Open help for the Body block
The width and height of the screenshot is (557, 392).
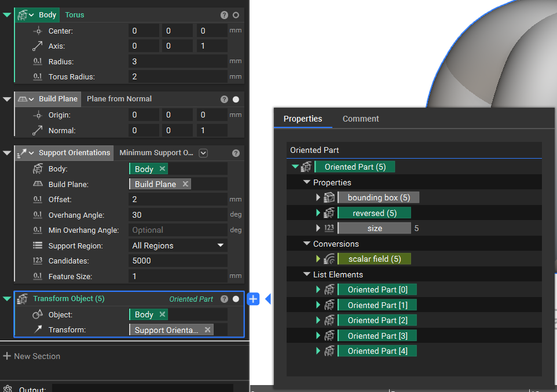click(224, 15)
